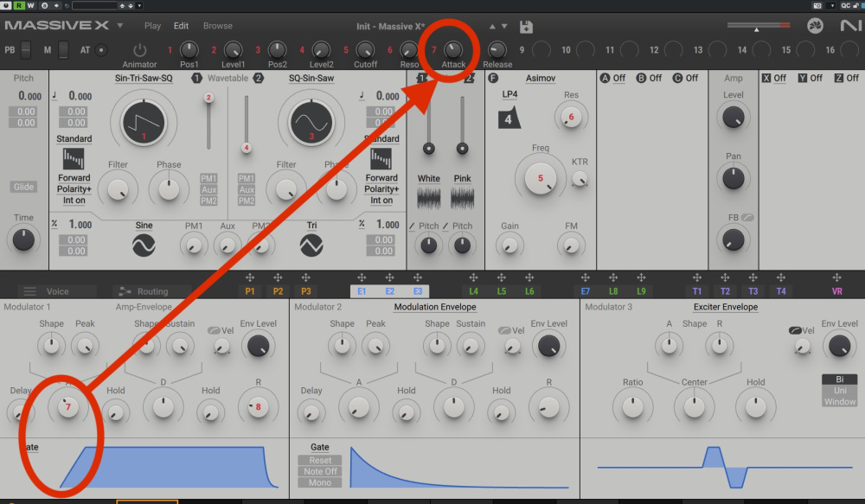Click the Amp Level knob
The width and height of the screenshot is (865, 504).
(x=734, y=118)
